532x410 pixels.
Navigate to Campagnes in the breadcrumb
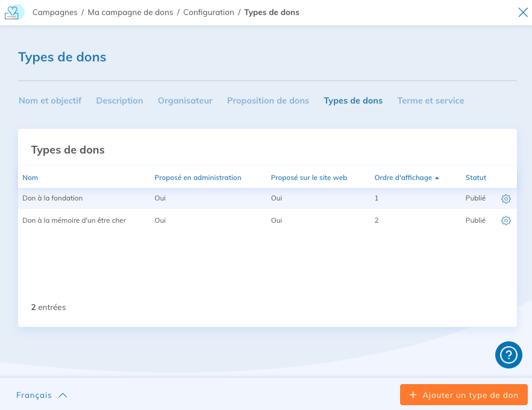point(54,12)
